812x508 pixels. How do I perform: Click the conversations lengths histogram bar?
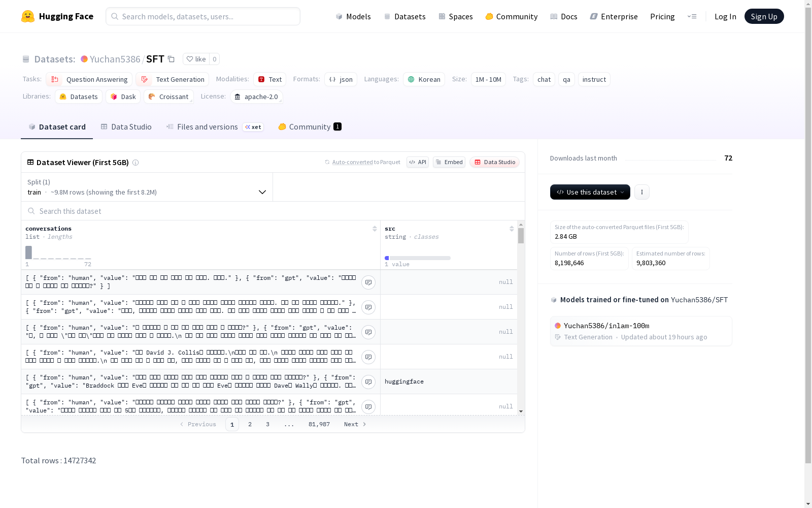pyautogui.click(x=28, y=252)
